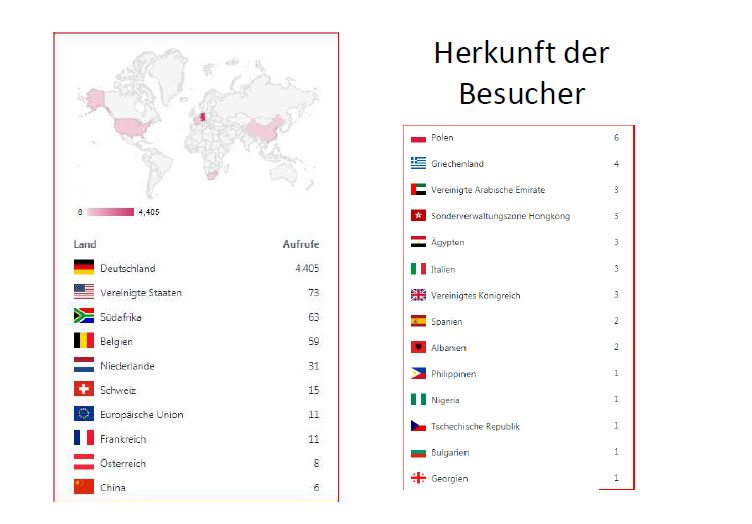Select the 'Vereinigte Staaten' text

point(141,292)
